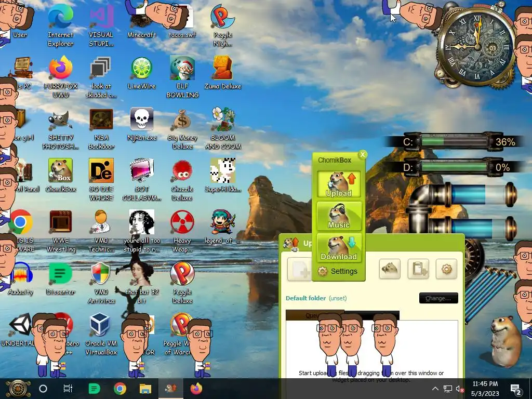Click the Music button in ChomikBox widget
Screen dimensions: 532x399
339,216
